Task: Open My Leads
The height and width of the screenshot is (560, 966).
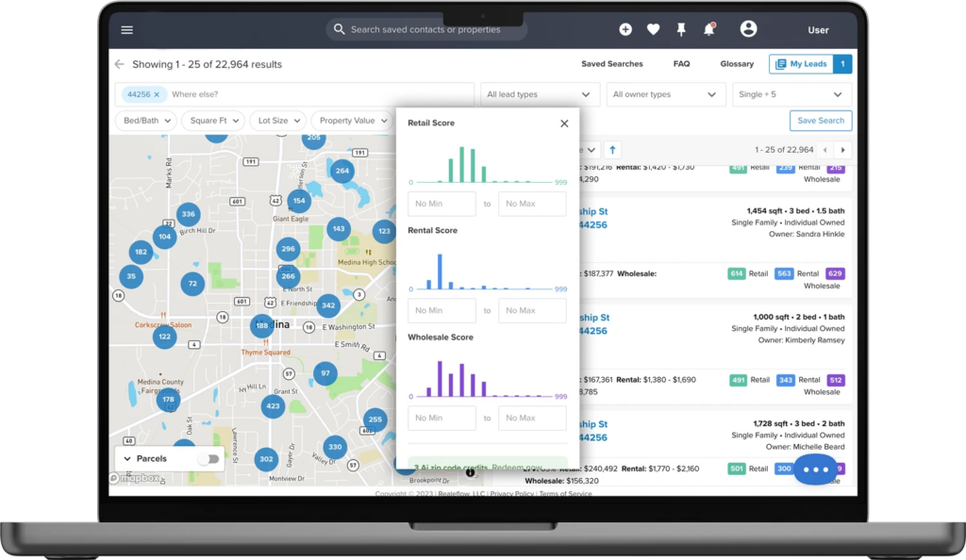Action: pos(810,64)
